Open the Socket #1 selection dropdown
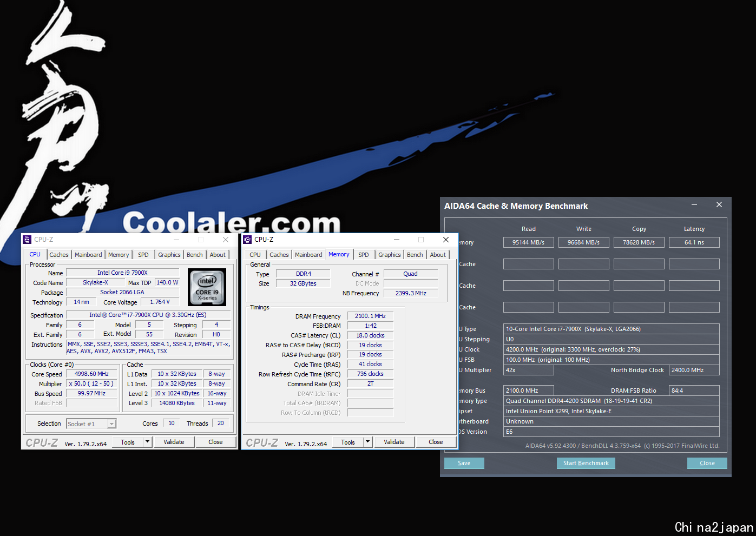Image resolution: width=756 pixels, height=536 pixels. pyautogui.click(x=111, y=424)
